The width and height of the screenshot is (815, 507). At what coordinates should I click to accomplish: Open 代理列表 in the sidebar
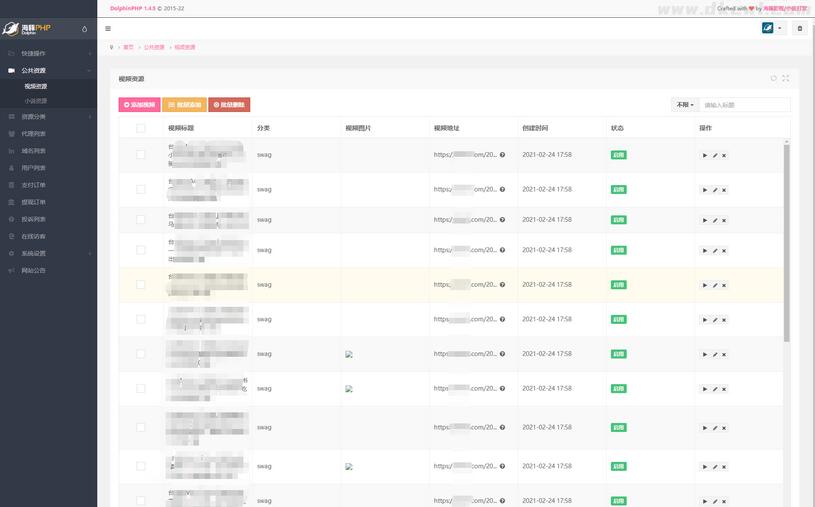[34, 134]
